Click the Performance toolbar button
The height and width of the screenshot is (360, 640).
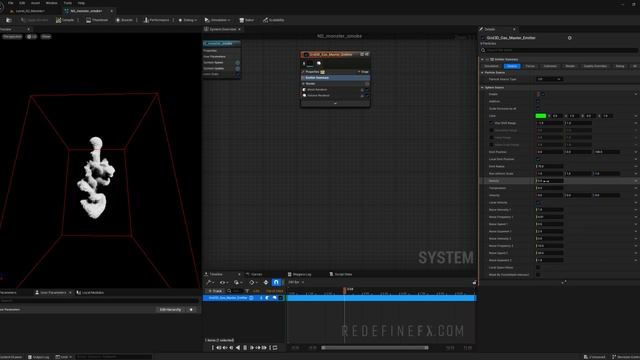click(156, 20)
